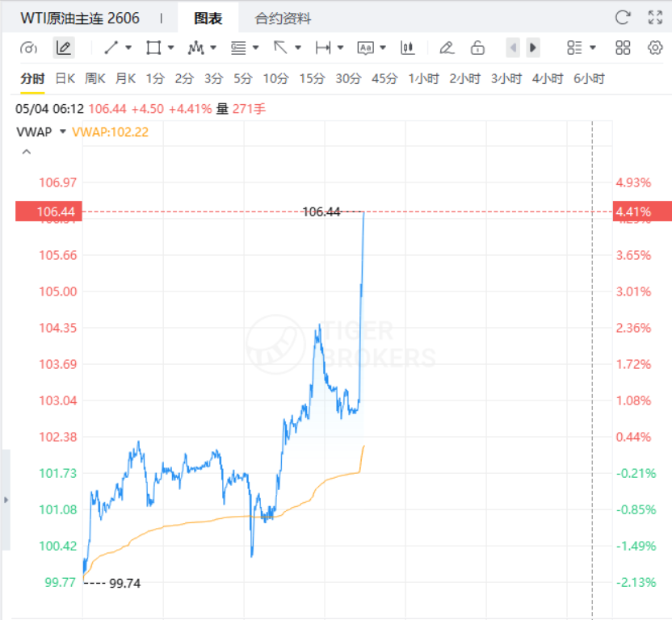This screenshot has width=672, height=620.
Task: Expand the measurement tool dropdown arrow
Action: point(340,48)
